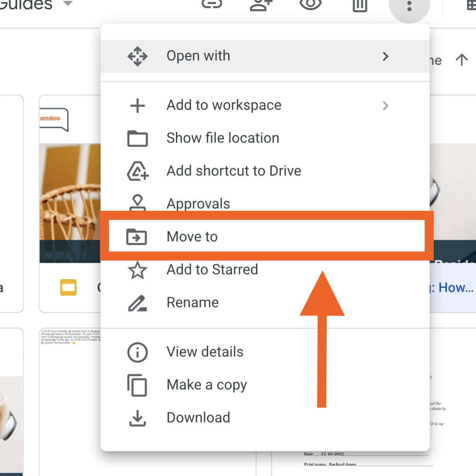The image size is (476, 476).
Task: Click the info circle icon for View details
Action: click(138, 352)
